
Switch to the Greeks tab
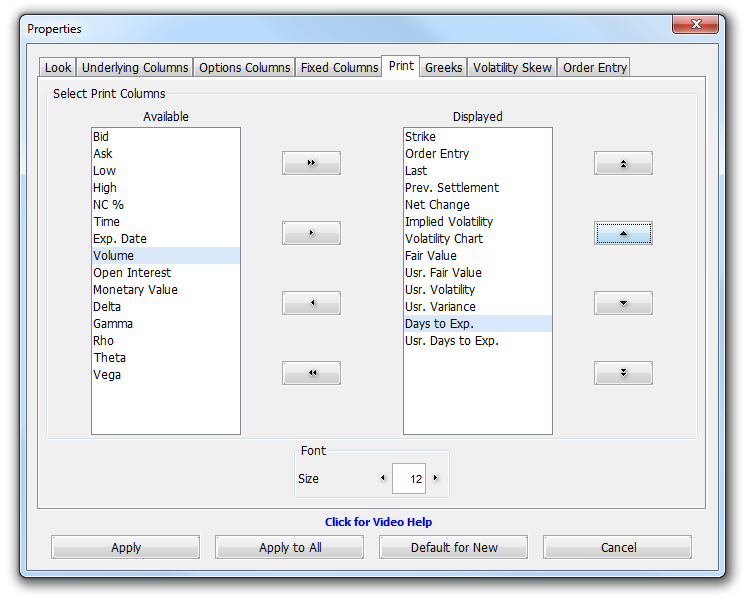point(443,67)
